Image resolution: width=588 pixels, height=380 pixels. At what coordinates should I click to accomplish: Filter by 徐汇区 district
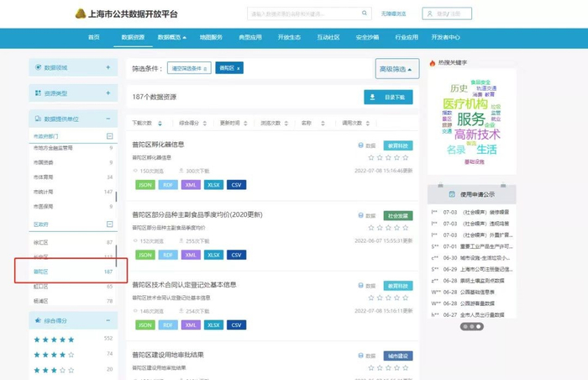(73, 243)
